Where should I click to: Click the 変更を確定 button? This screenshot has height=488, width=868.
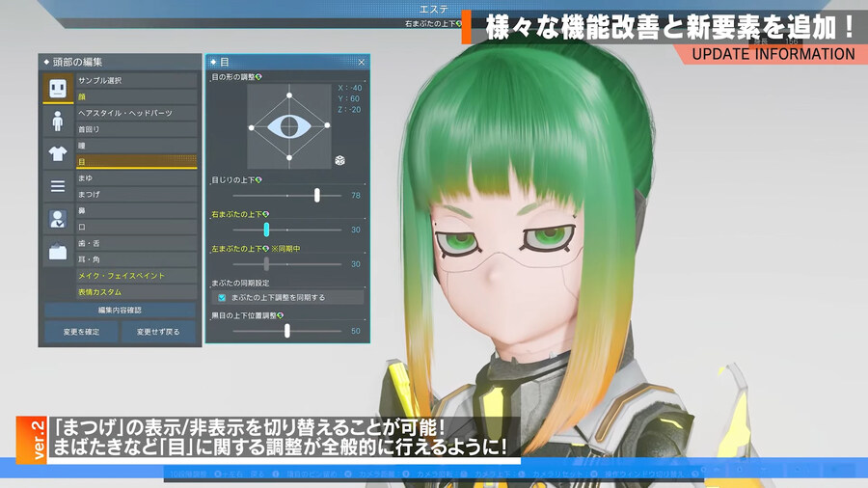pos(81,332)
